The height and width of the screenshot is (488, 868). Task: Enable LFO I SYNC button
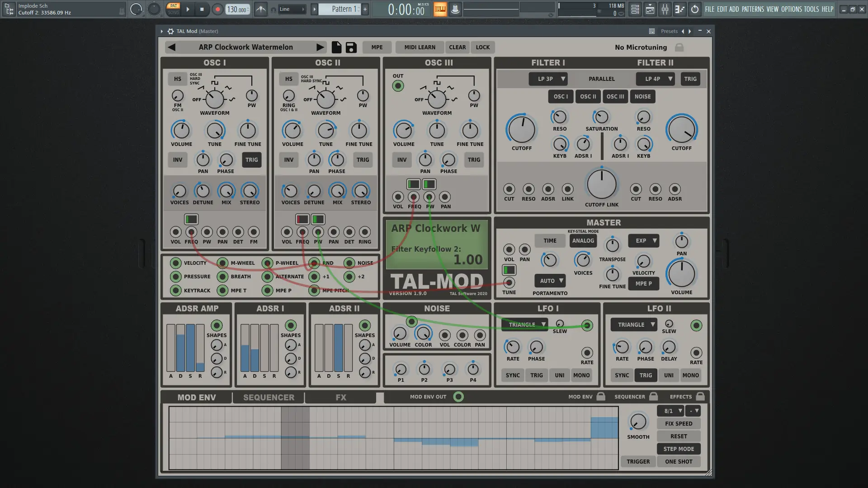pos(512,375)
